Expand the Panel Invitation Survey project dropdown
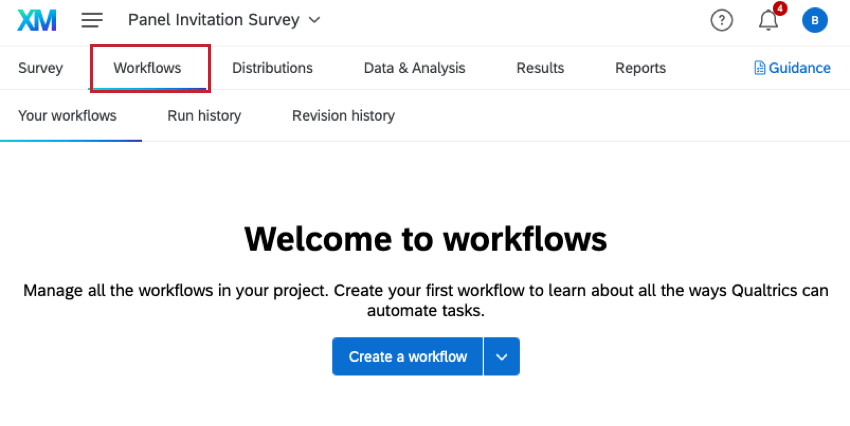Screen dimensions: 850x426 click(315, 20)
